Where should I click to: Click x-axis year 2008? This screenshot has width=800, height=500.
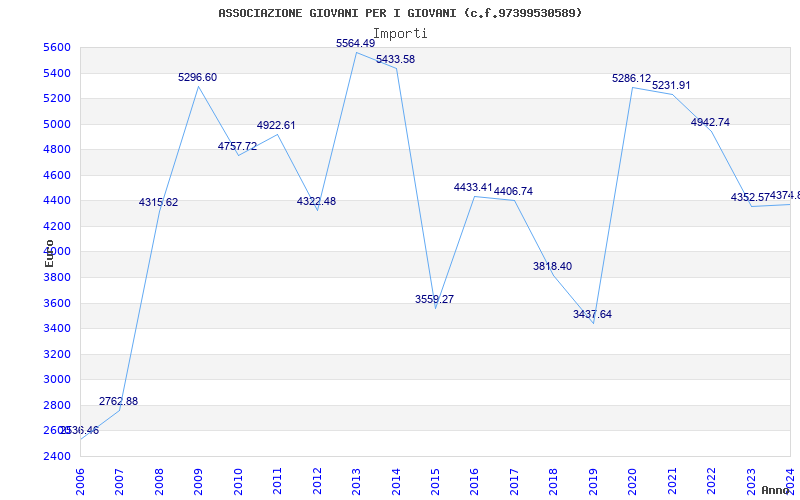pyautogui.click(x=159, y=482)
